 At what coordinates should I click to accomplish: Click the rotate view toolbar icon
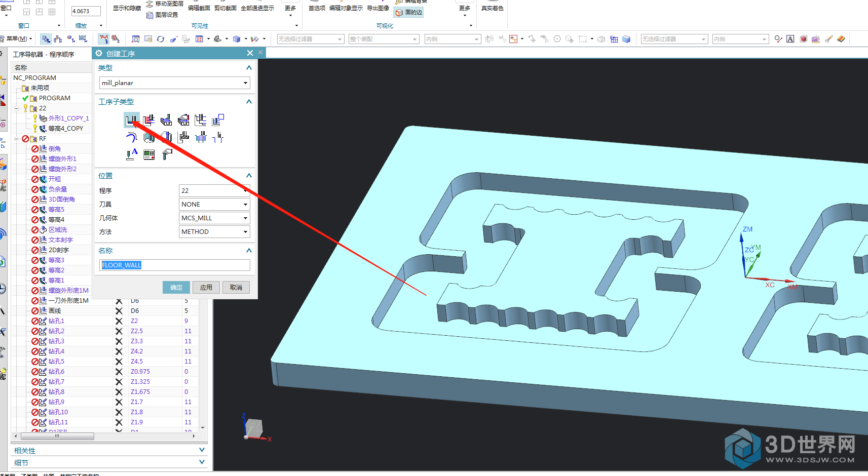[161, 39]
